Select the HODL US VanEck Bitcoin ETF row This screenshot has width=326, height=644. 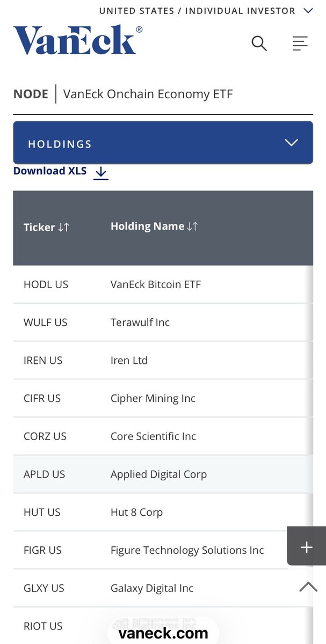156,284
